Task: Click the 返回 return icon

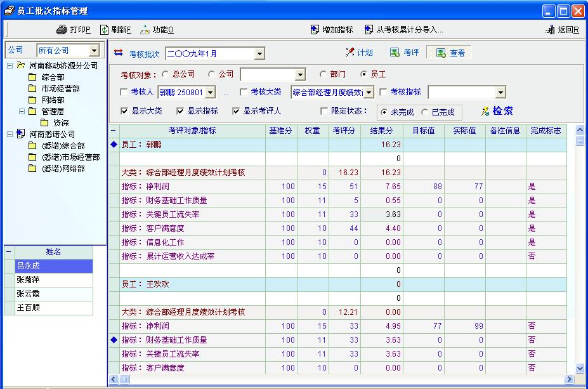Action: [x=550, y=30]
